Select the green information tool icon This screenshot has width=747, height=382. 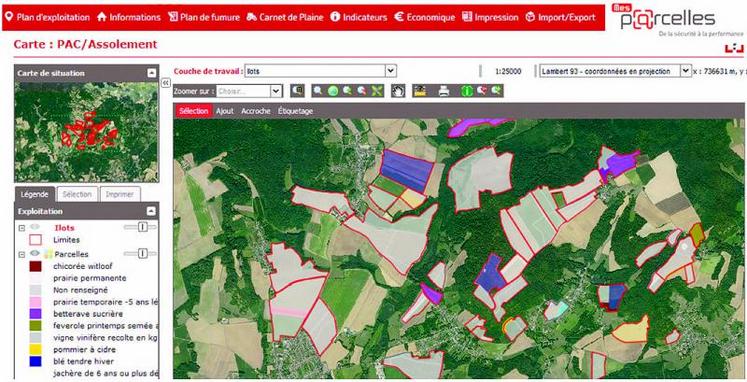(467, 90)
